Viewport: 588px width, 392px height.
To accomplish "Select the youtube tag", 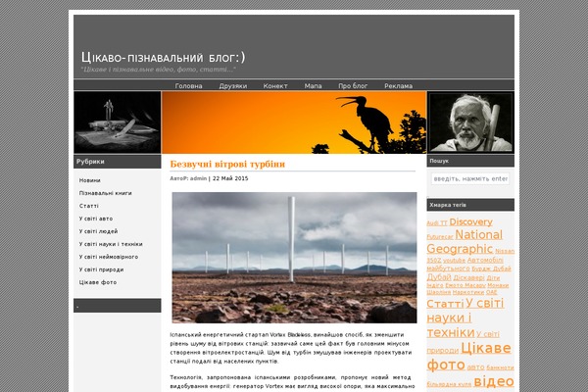I will 454,261.
